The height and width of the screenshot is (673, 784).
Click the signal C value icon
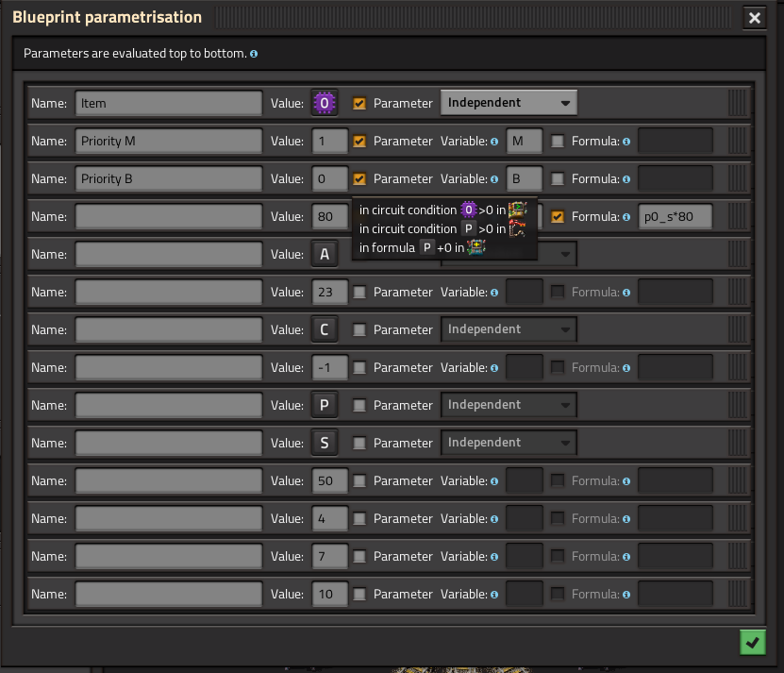click(x=324, y=329)
